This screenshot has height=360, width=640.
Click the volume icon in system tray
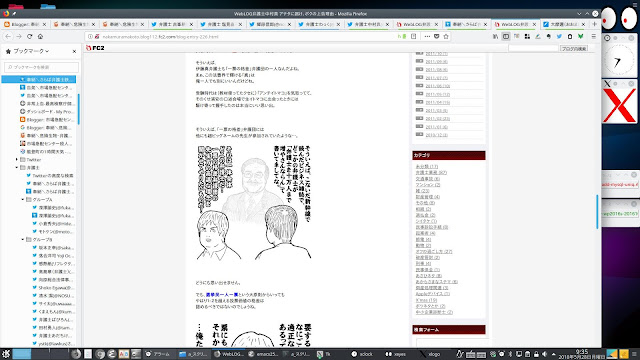(x=544, y=354)
